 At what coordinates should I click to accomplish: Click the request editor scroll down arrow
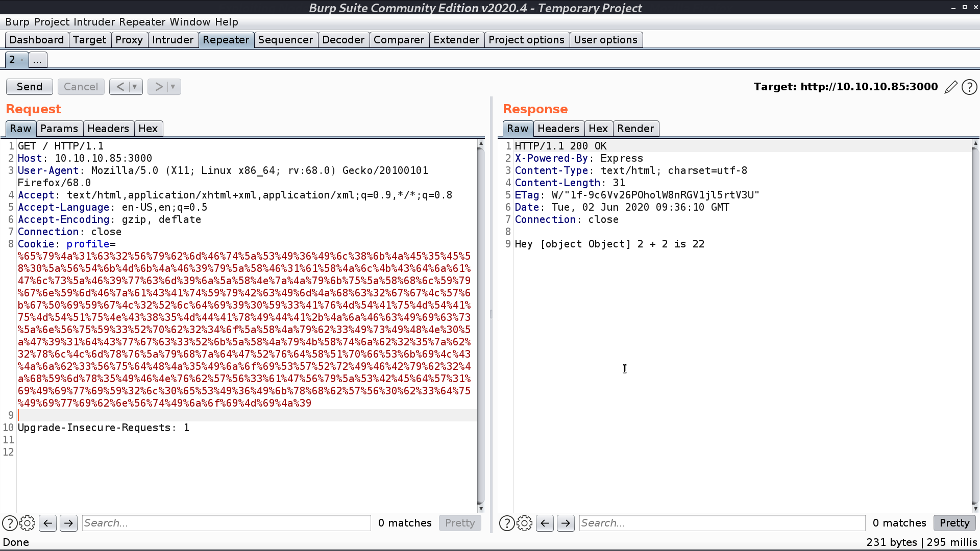(480, 509)
